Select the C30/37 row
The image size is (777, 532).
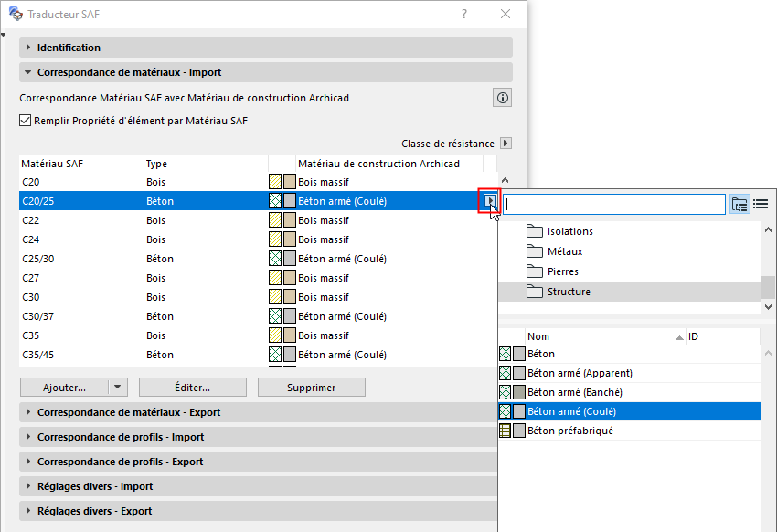(258, 316)
